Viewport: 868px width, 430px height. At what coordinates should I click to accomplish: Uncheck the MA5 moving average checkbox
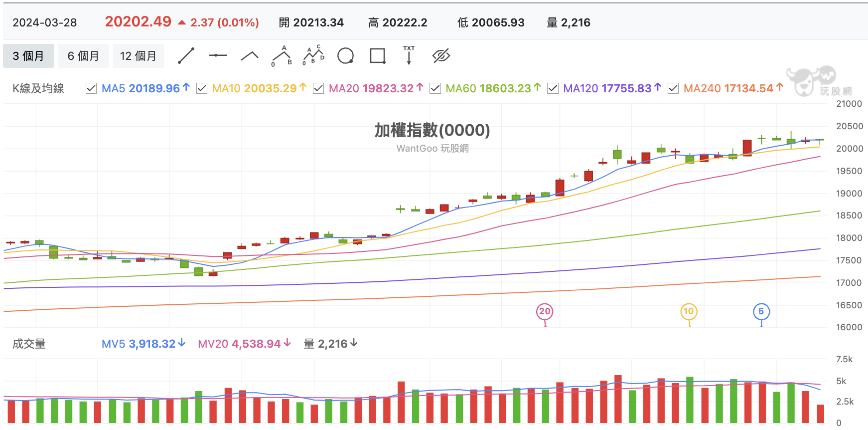91,88
